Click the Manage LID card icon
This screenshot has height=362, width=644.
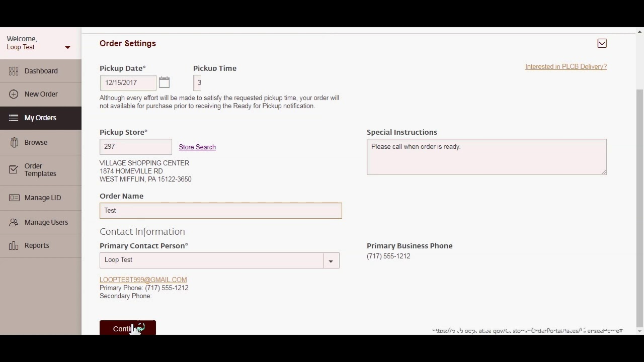pyautogui.click(x=14, y=198)
